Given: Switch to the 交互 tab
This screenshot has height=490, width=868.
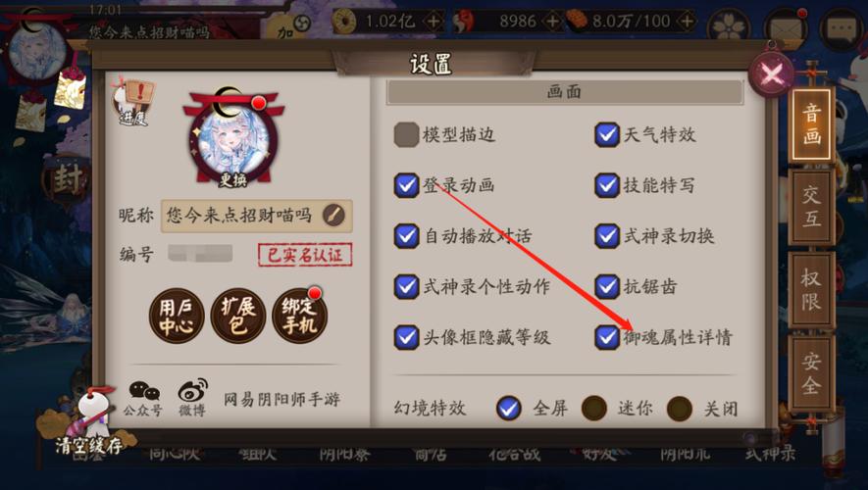Looking at the screenshot, I should [x=811, y=206].
